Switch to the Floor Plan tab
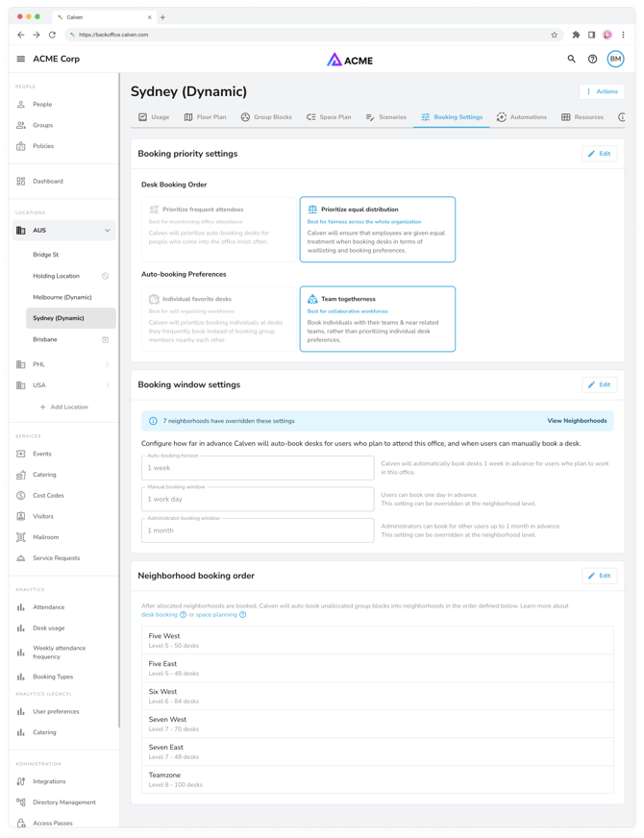This screenshot has height=838, width=644. 205,117
